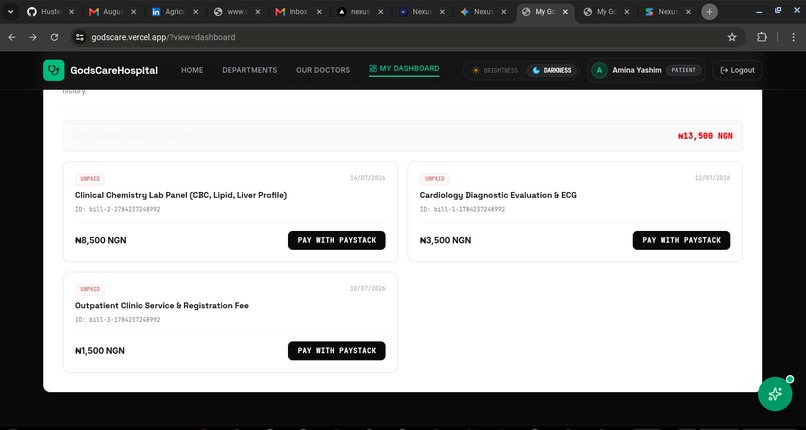
Task: Select 'Cardiology Diagnostic Evaluation & ECG' title
Action: click(x=498, y=195)
